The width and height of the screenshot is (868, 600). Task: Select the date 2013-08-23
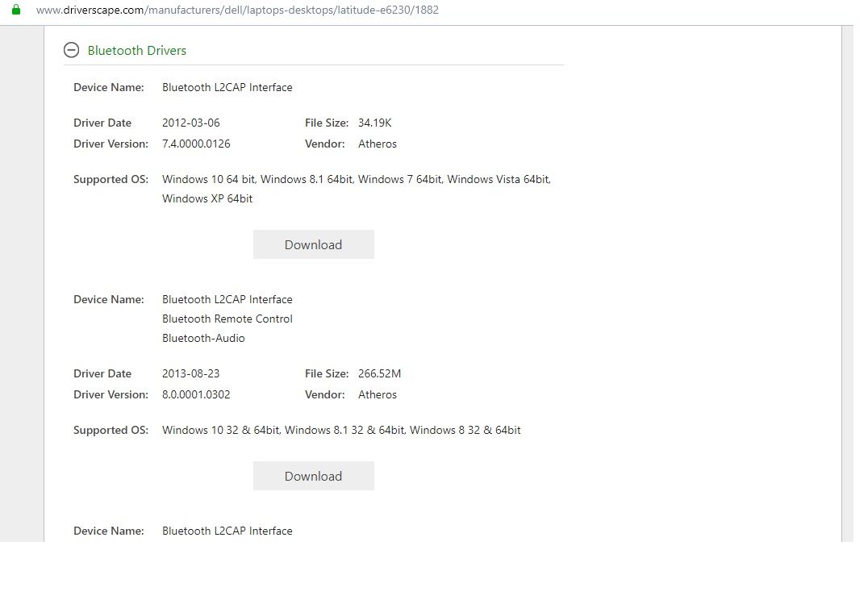[191, 373]
